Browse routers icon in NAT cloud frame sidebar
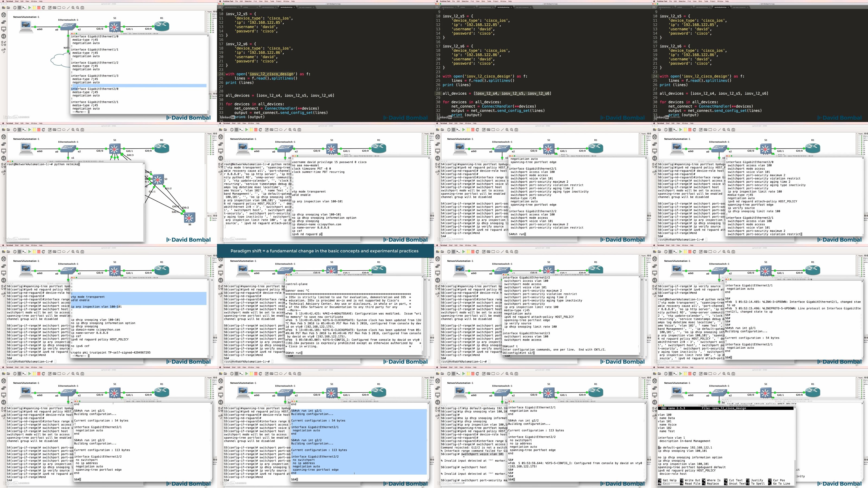The height and width of the screenshot is (488, 868). 4,15
